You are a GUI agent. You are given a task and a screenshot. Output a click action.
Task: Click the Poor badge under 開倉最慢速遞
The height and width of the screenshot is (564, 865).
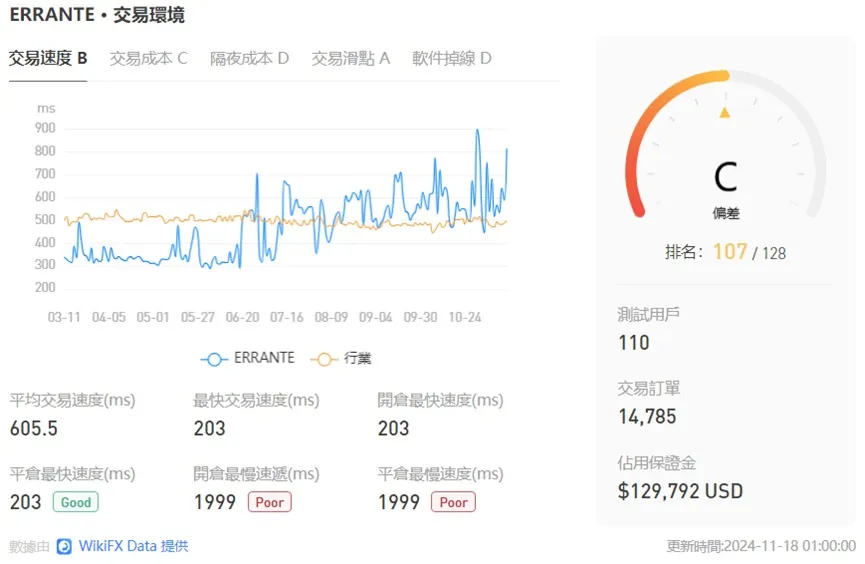tap(269, 502)
